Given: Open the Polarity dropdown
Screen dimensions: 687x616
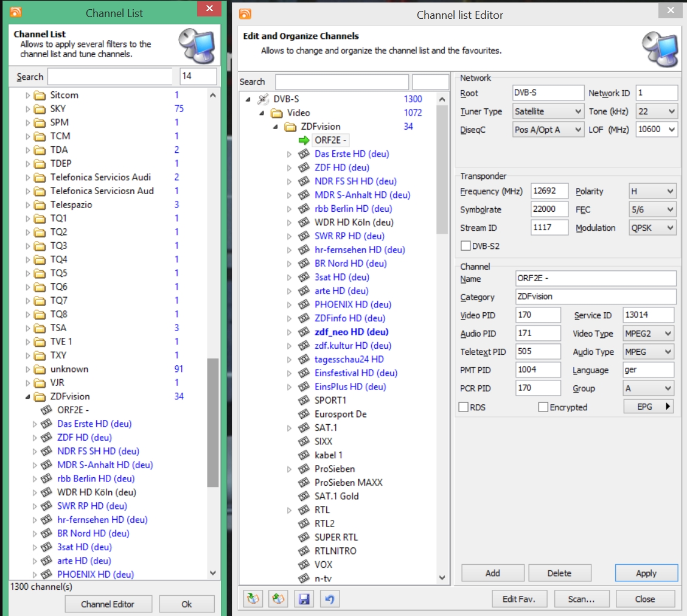Looking at the screenshot, I should (x=652, y=191).
